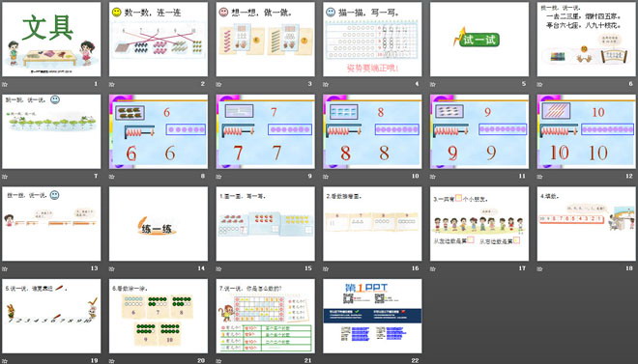The height and width of the screenshot is (364, 638).
Task: Click the animation star icon under slide 15
Action: [218, 269]
